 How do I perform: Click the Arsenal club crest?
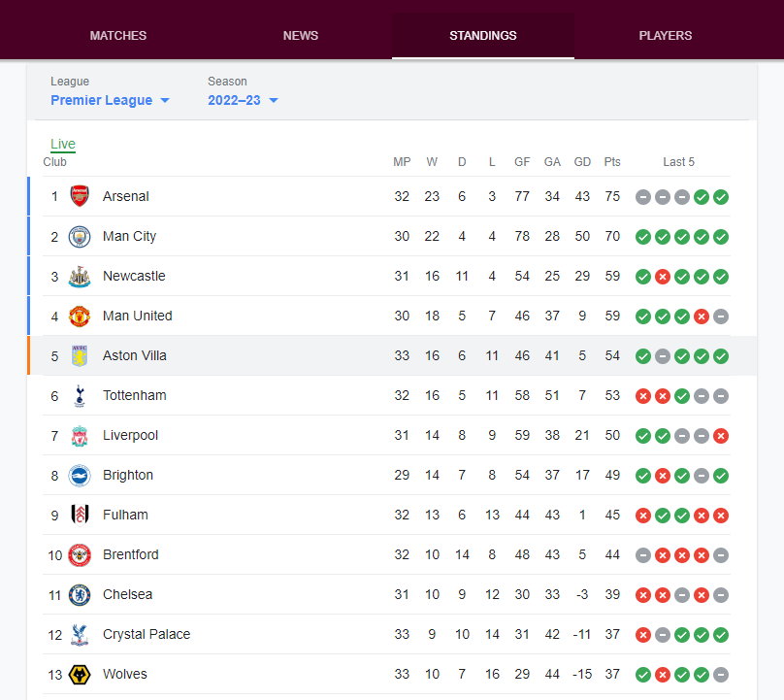pos(80,196)
